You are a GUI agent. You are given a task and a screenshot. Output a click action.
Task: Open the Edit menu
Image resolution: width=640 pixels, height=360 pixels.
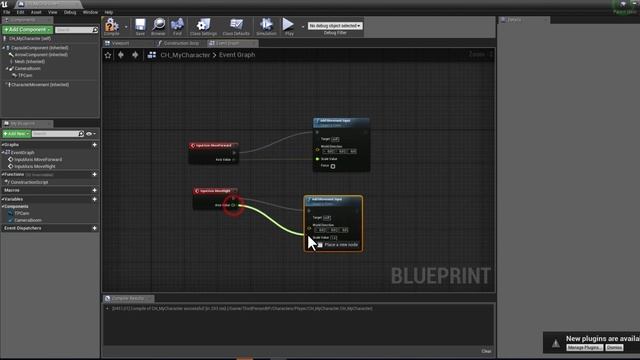click(20, 12)
